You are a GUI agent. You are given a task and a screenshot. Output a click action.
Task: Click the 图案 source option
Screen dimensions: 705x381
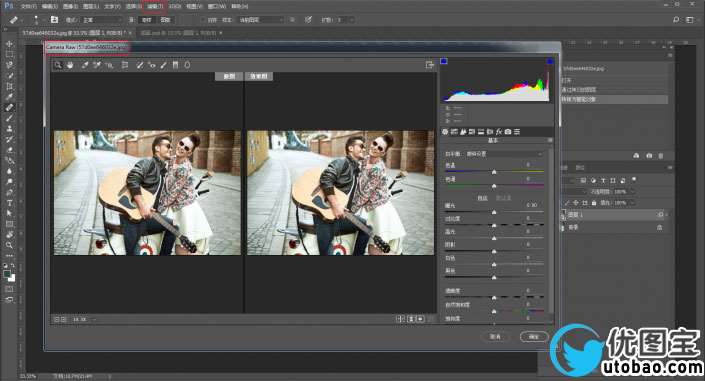point(165,20)
